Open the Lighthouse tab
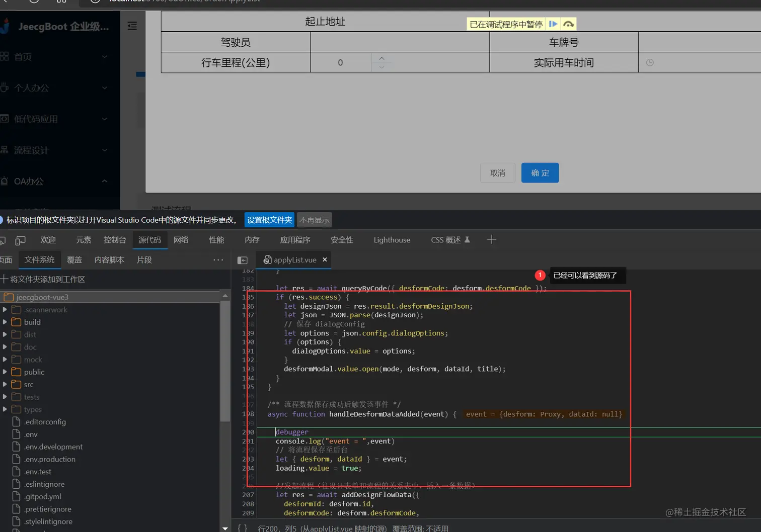Viewport: 761px width, 532px height. (x=392, y=240)
